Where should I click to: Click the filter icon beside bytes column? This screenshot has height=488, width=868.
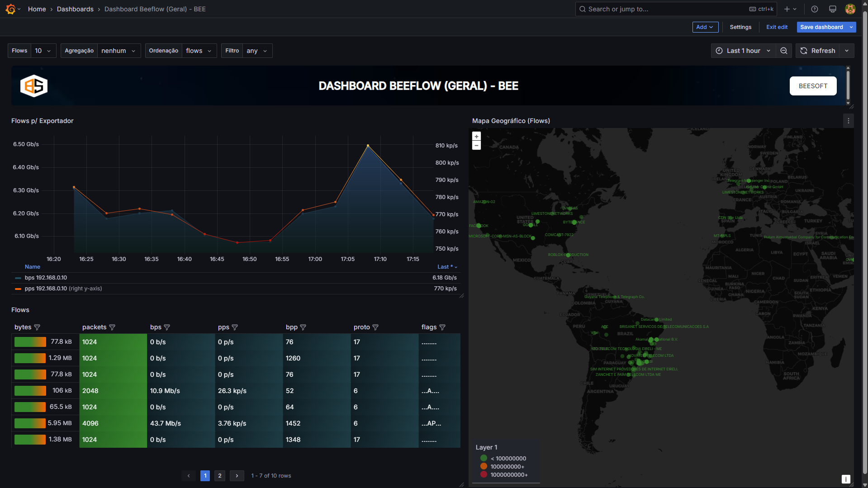(38, 327)
